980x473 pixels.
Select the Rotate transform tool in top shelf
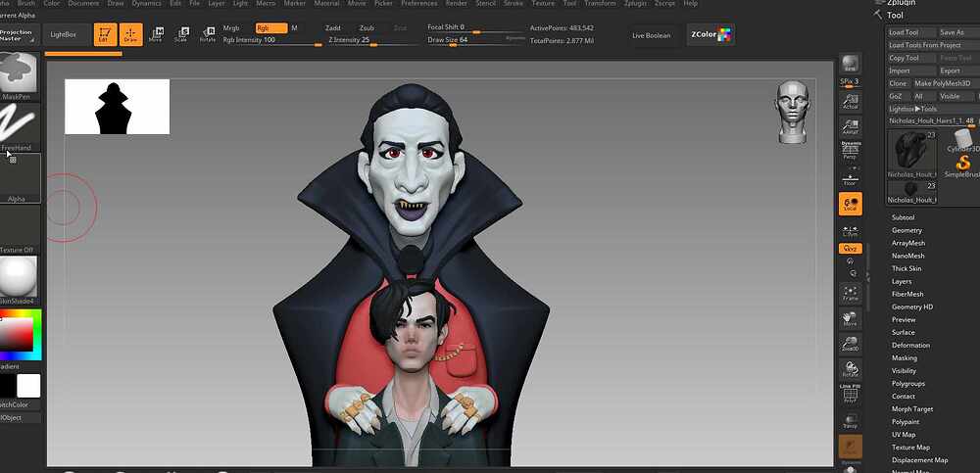(x=207, y=34)
